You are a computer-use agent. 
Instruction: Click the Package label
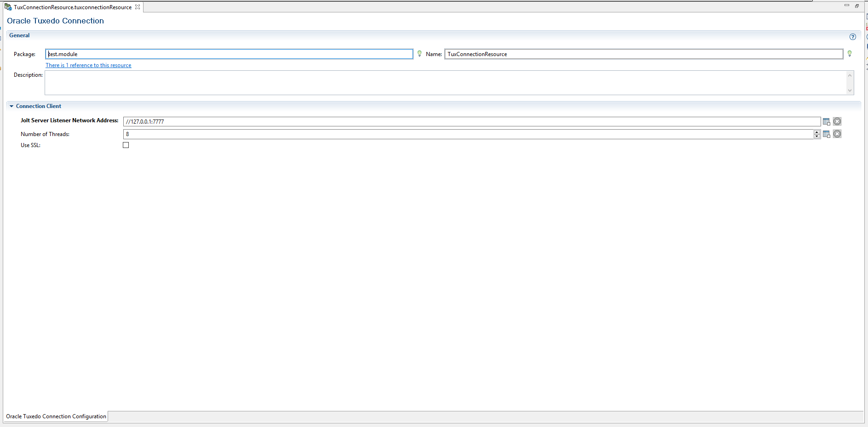pyautogui.click(x=24, y=54)
